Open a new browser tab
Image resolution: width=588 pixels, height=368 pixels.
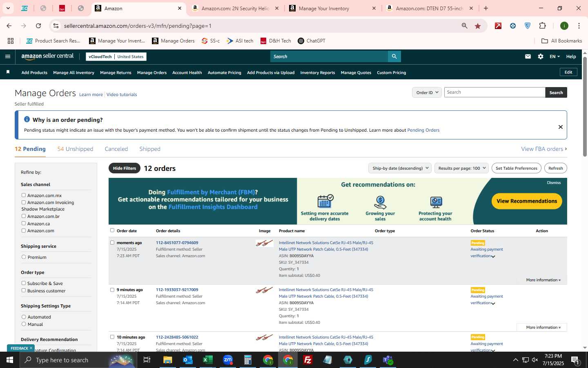coord(486,8)
